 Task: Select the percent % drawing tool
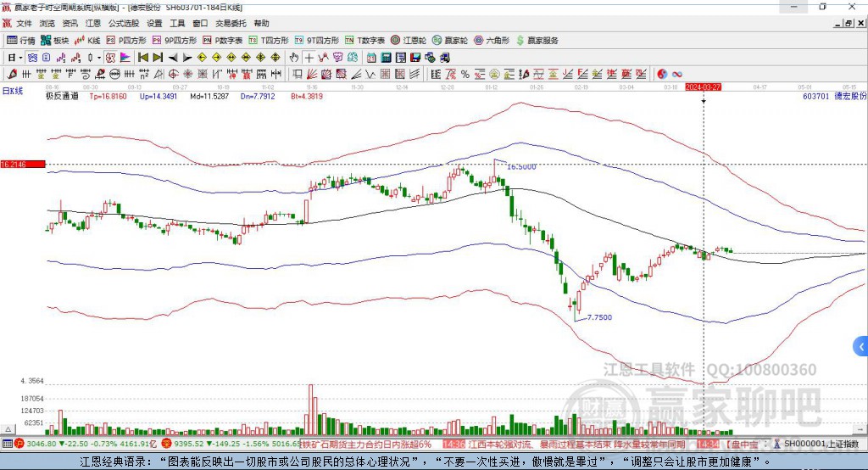[x=465, y=75]
